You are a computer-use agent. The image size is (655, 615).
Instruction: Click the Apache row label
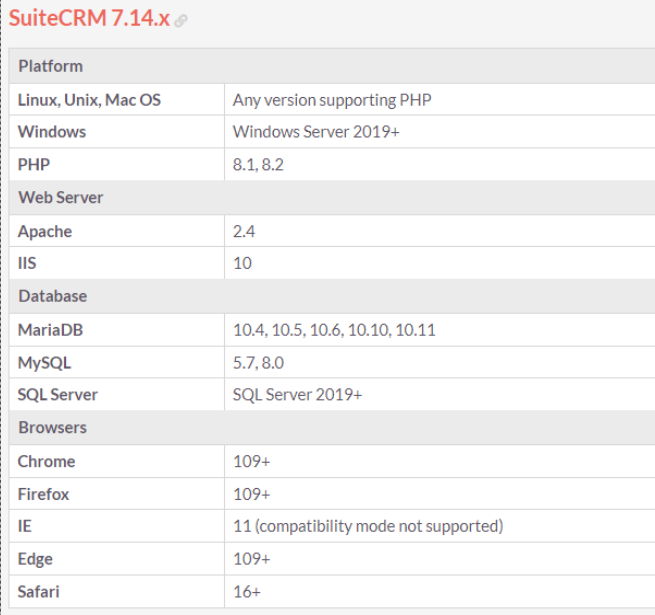45,231
